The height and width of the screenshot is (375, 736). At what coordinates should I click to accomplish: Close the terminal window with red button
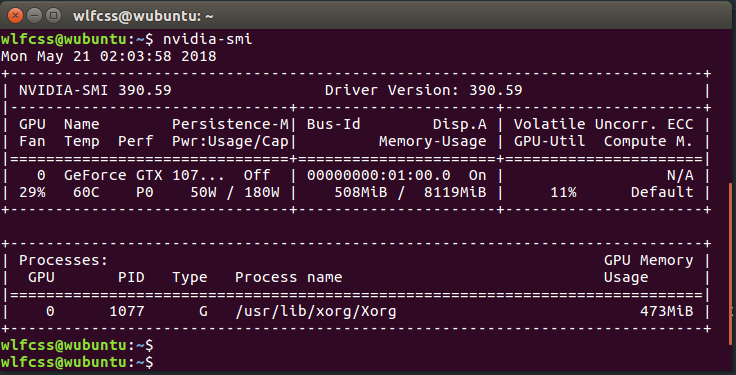(15, 15)
